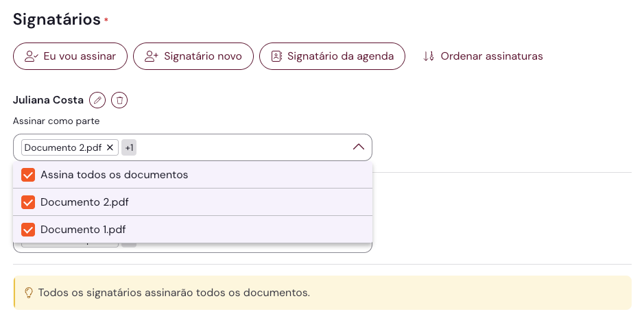Screen dimensions: 644x327
Task: Click the address book icon for Signatário da agenda
Action: [276, 56]
